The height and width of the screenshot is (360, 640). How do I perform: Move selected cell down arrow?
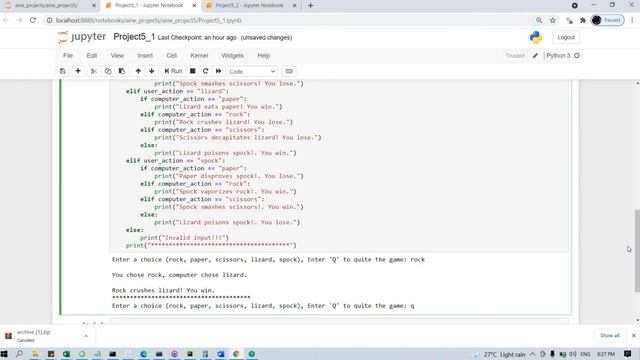(152, 71)
